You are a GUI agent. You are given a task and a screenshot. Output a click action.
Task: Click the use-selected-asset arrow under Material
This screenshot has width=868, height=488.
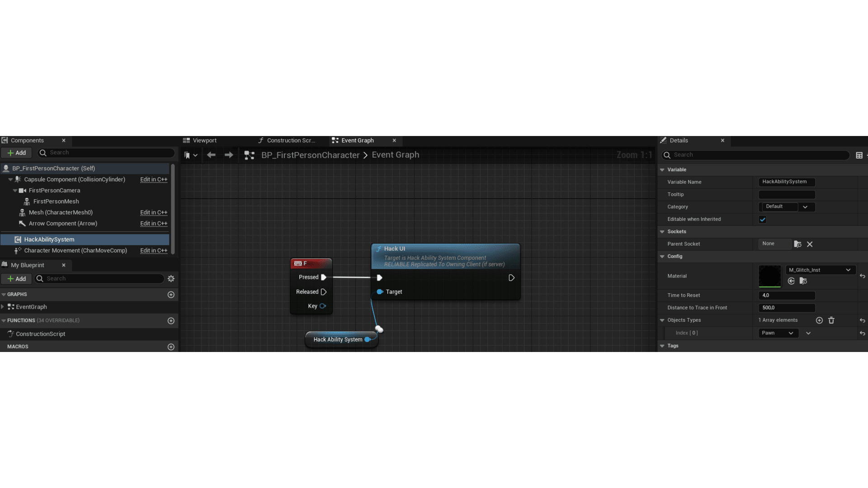click(791, 281)
